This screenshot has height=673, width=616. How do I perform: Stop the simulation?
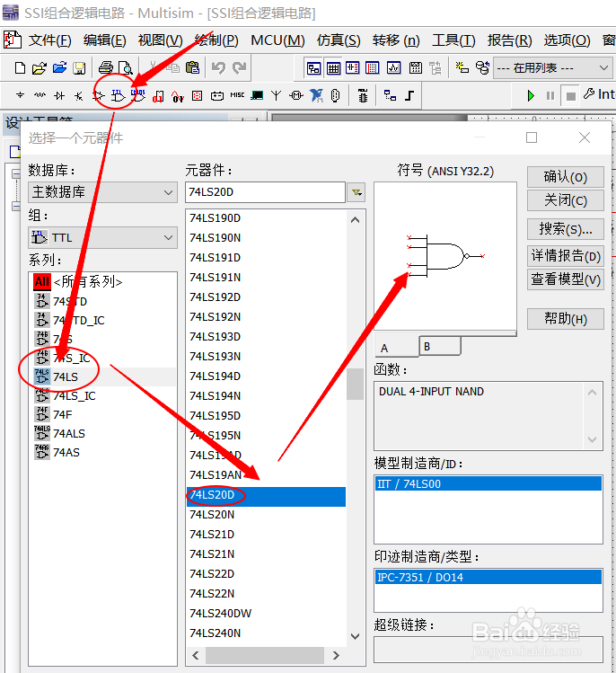click(x=570, y=96)
